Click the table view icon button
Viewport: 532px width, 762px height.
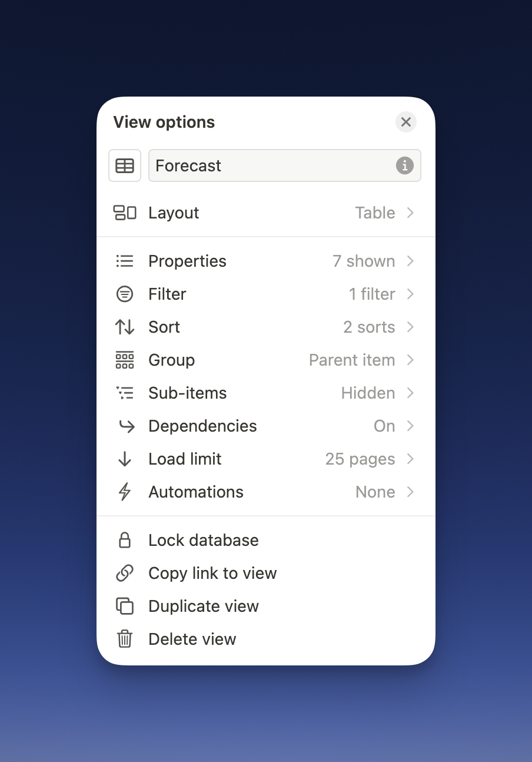[125, 165]
